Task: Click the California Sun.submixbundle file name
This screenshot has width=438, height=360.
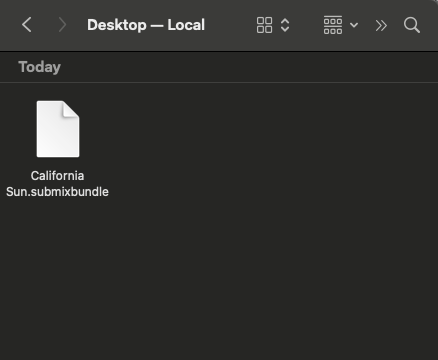Action: [57, 184]
